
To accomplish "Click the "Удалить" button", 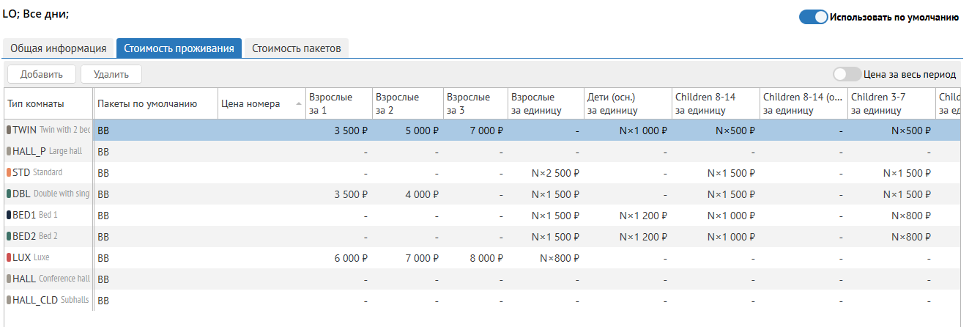I will click(111, 74).
